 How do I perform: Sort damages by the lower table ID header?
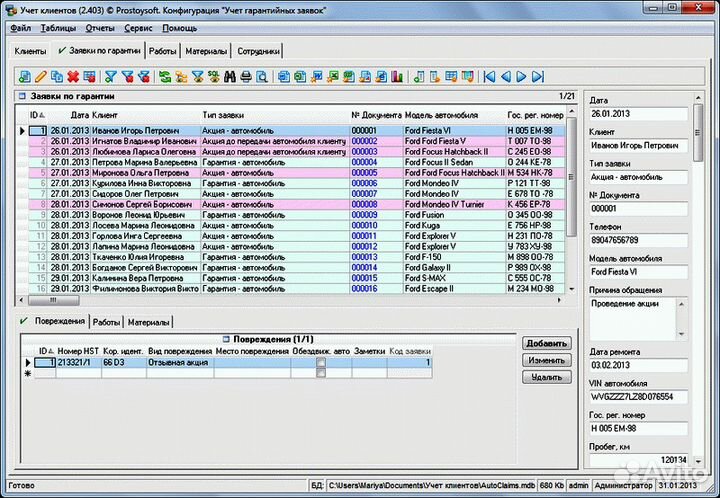pyautogui.click(x=44, y=351)
